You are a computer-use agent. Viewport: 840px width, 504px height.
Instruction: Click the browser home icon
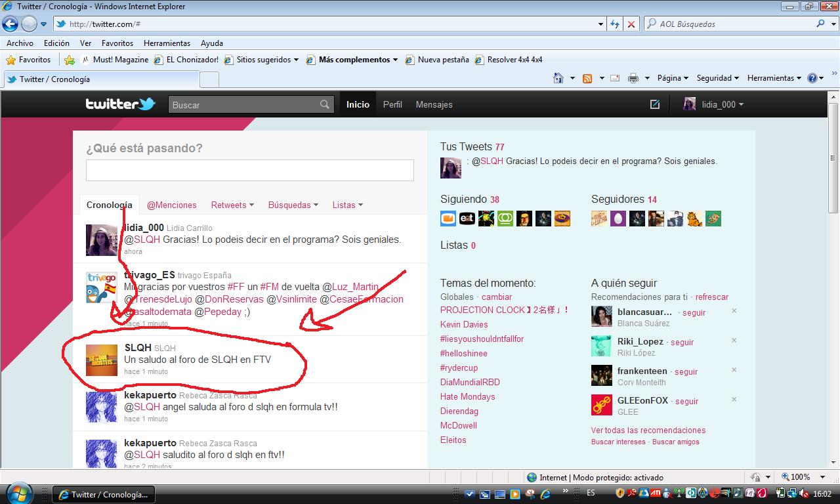[x=558, y=78]
